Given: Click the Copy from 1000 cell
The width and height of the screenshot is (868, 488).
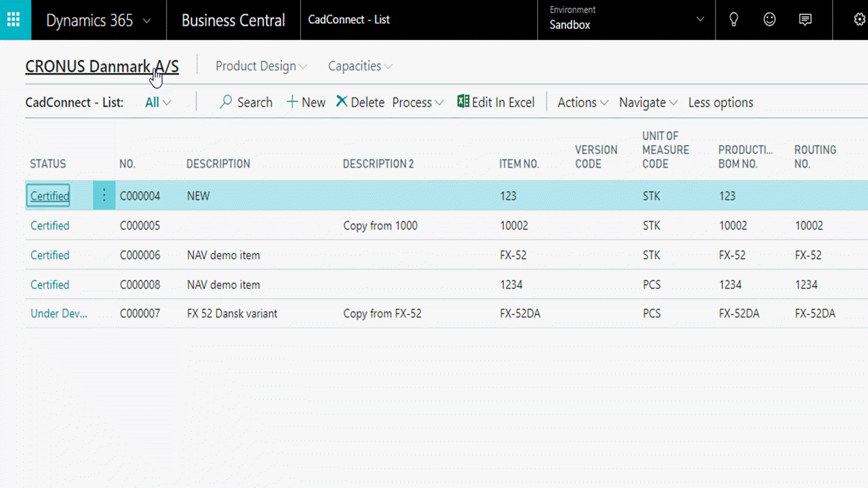Looking at the screenshot, I should click(380, 226).
